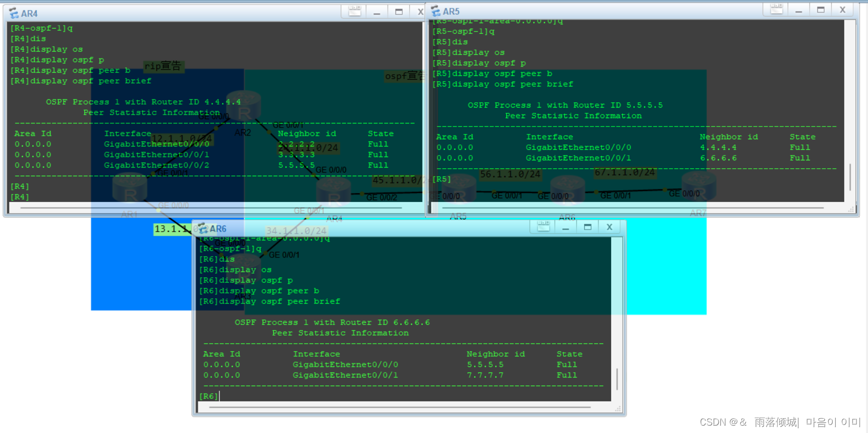Click neighbor id 2.2.2.2 in AR4
The height and width of the screenshot is (433, 868).
[x=296, y=144]
